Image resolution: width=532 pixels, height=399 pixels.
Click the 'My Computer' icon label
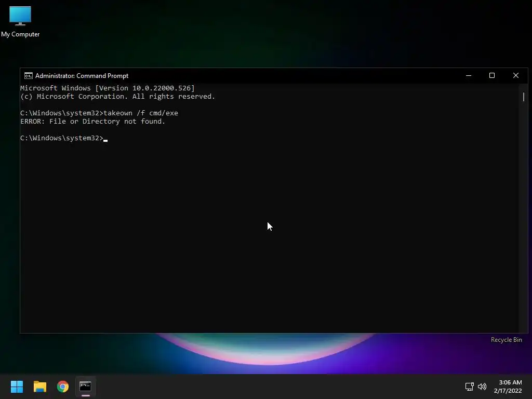[x=20, y=34]
